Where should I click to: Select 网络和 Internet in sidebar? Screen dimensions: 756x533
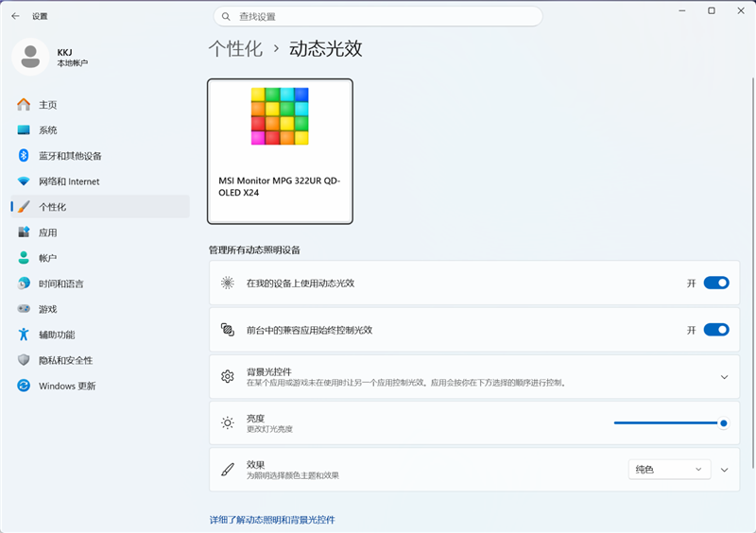pos(100,181)
